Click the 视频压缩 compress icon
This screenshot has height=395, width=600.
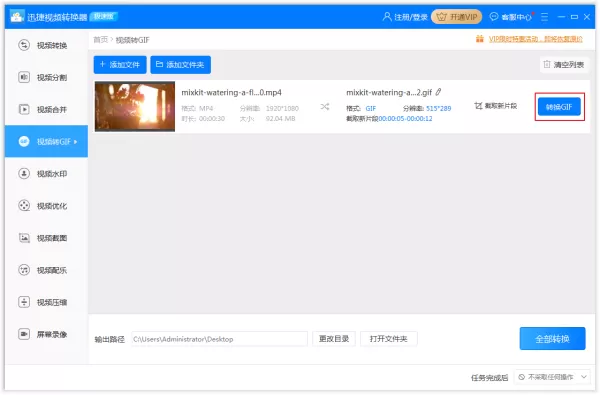tap(24, 302)
